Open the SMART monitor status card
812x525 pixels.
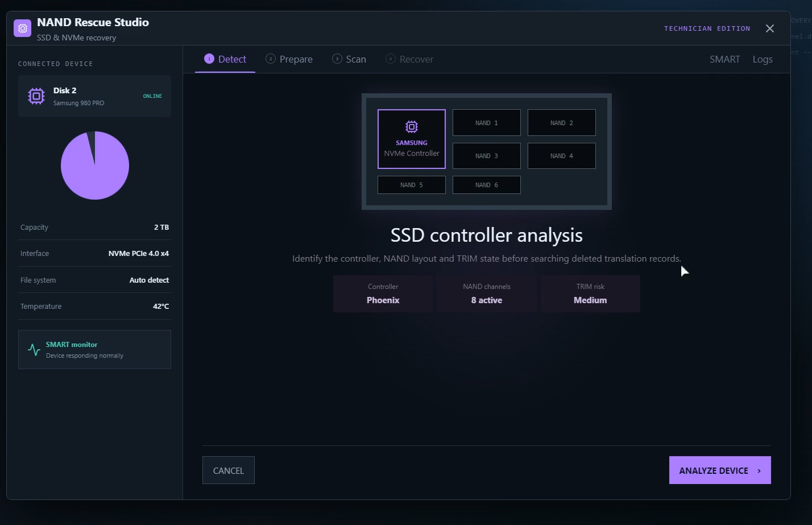pos(94,350)
